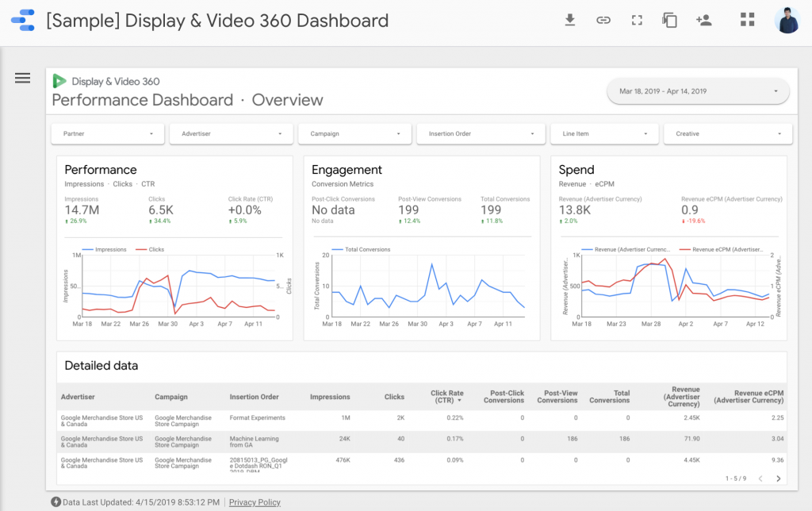Image resolution: width=812 pixels, height=511 pixels.
Task: Expand the Line Item filter dropdown
Action: click(604, 134)
